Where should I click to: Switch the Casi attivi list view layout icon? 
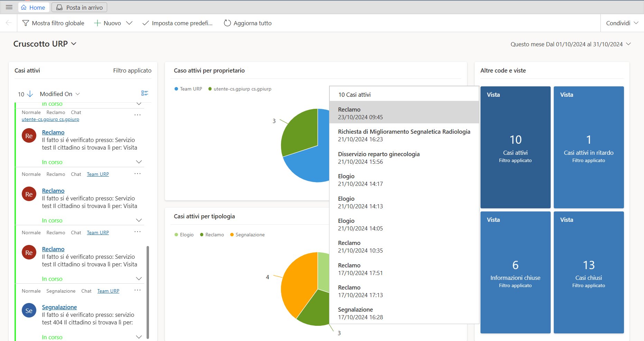pos(144,93)
